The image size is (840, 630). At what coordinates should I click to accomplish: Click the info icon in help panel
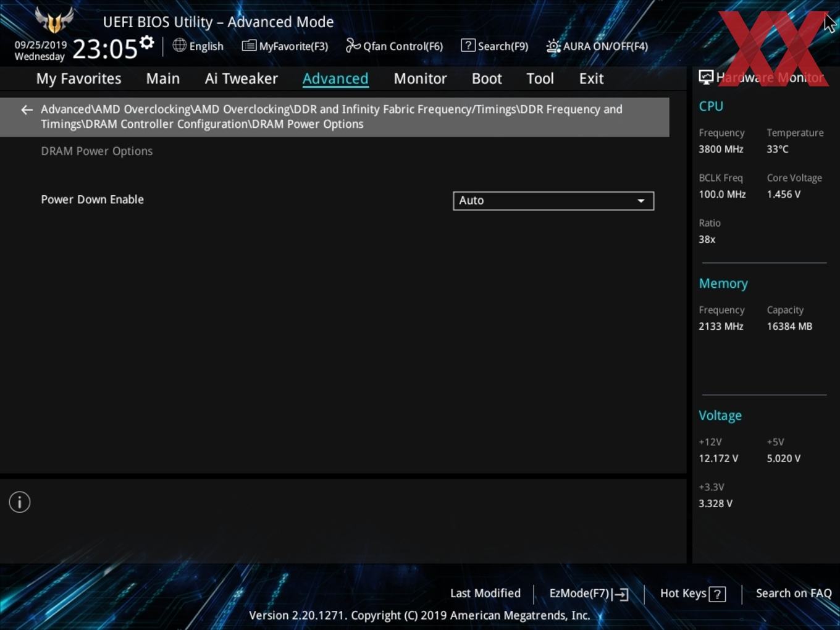pos(20,502)
